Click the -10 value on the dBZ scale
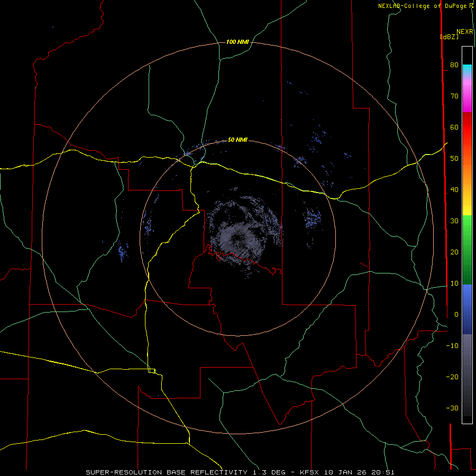 (x=452, y=346)
